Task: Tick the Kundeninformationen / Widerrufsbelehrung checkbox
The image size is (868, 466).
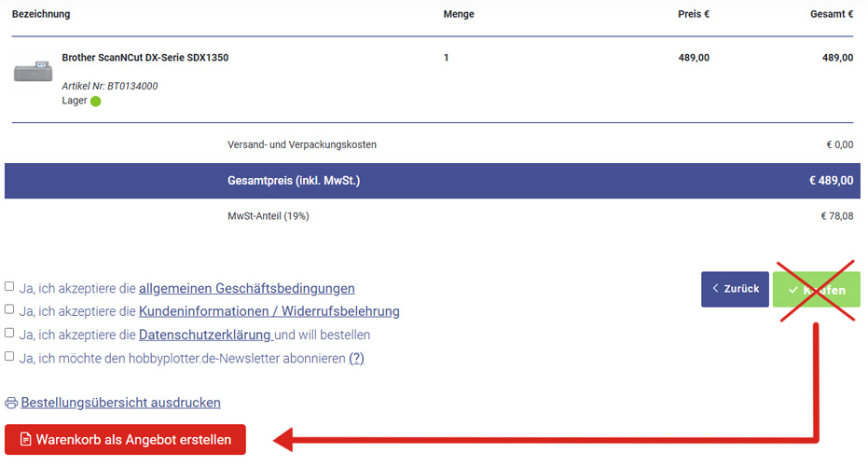Action: tap(9, 309)
